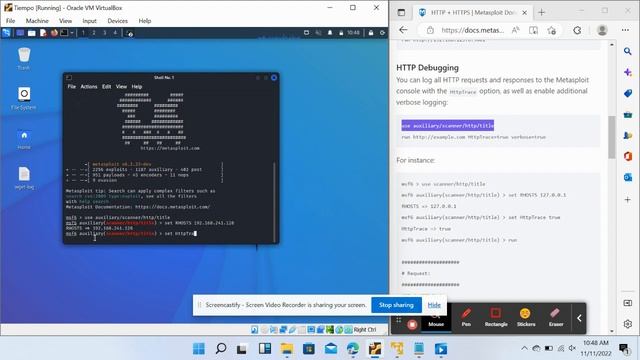Open the Edge tab actions menu
Viewport: 640px width, 360px height.
click(x=402, y=13)
